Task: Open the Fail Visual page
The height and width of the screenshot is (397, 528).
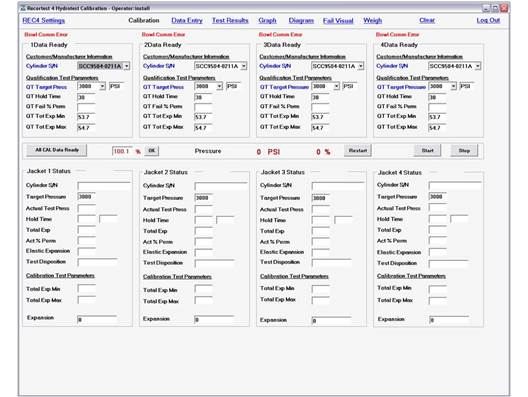Action: 338,21
